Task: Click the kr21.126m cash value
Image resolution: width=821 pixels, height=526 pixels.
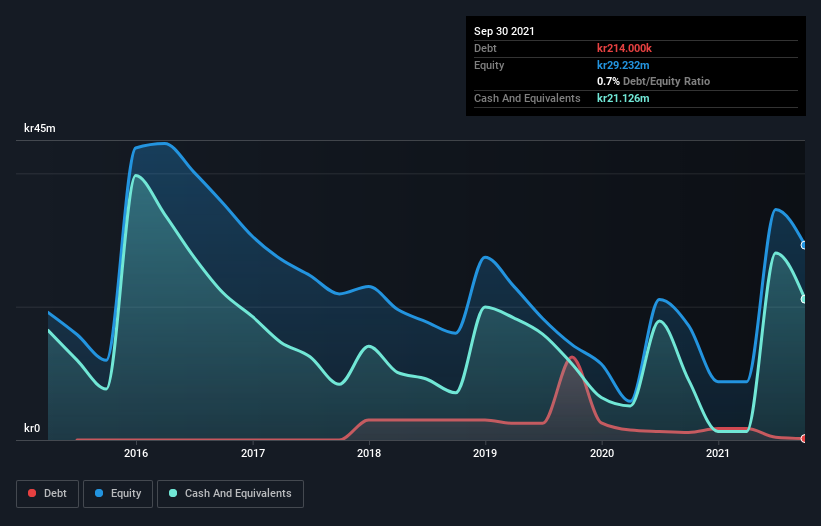Action: (x=623, y=98)
